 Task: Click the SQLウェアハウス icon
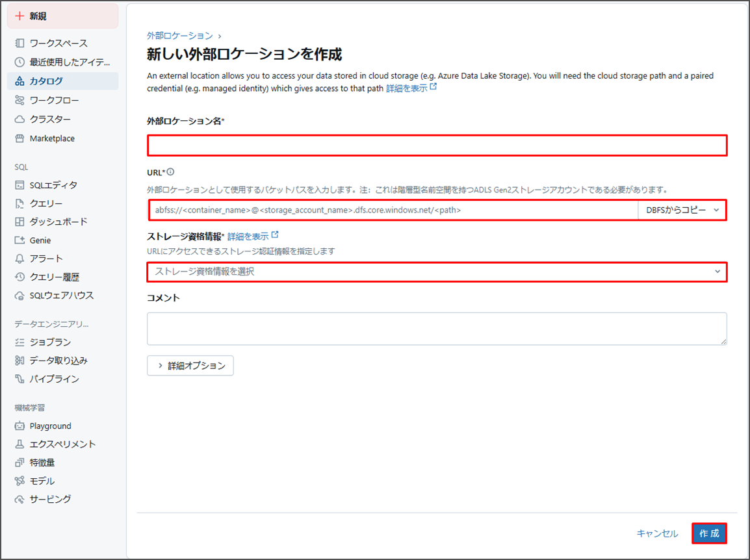point(19,296)
